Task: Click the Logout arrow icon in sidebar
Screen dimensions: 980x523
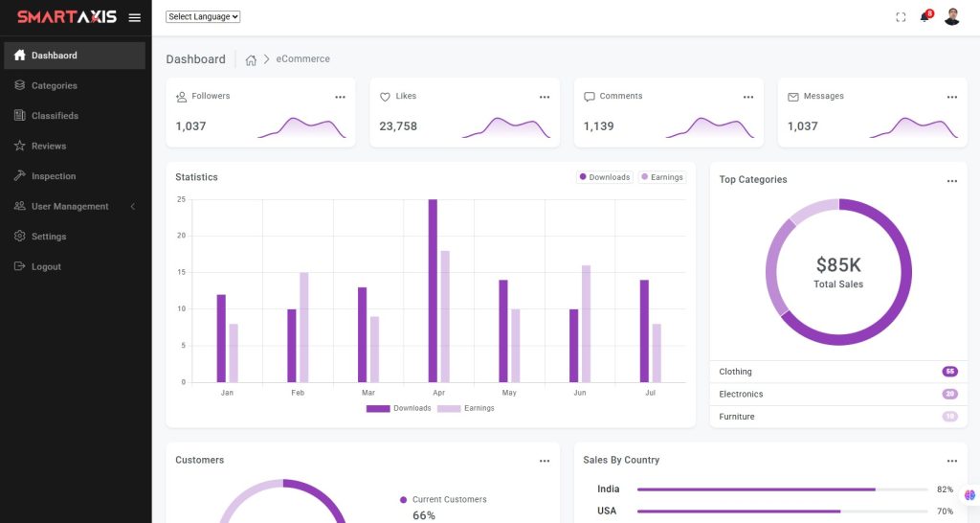Action: click(x=19, y=266)
